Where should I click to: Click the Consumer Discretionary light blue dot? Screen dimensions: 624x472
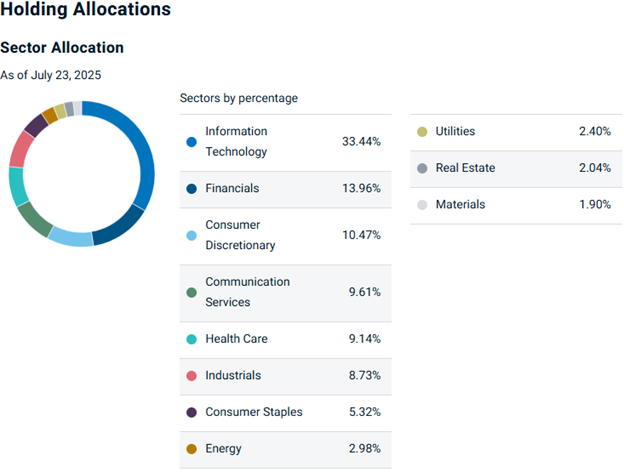point(191,235)
